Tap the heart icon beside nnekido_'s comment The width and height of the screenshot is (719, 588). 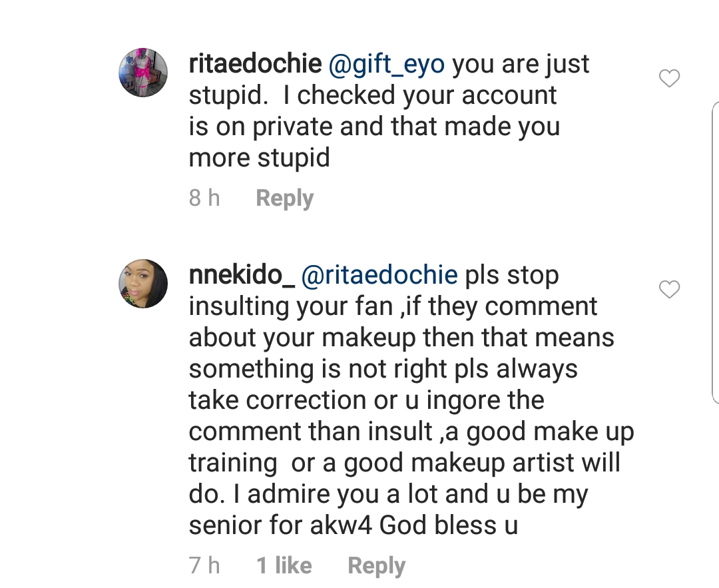tap(669, 290)
